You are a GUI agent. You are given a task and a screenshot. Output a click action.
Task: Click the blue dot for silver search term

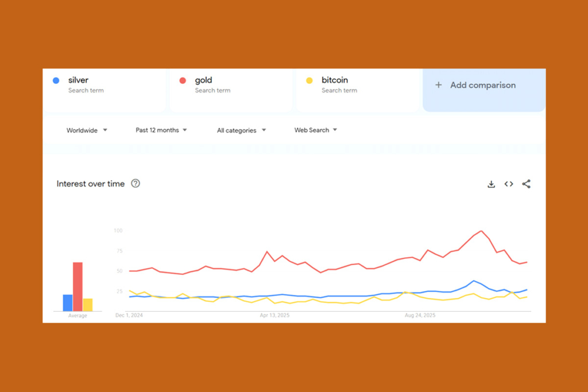click(56, 80)
